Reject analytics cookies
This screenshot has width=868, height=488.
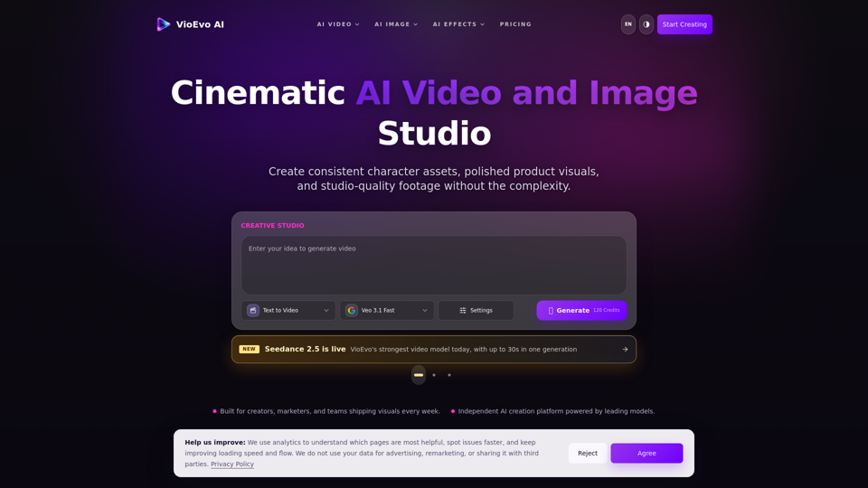tap(588, 453)
